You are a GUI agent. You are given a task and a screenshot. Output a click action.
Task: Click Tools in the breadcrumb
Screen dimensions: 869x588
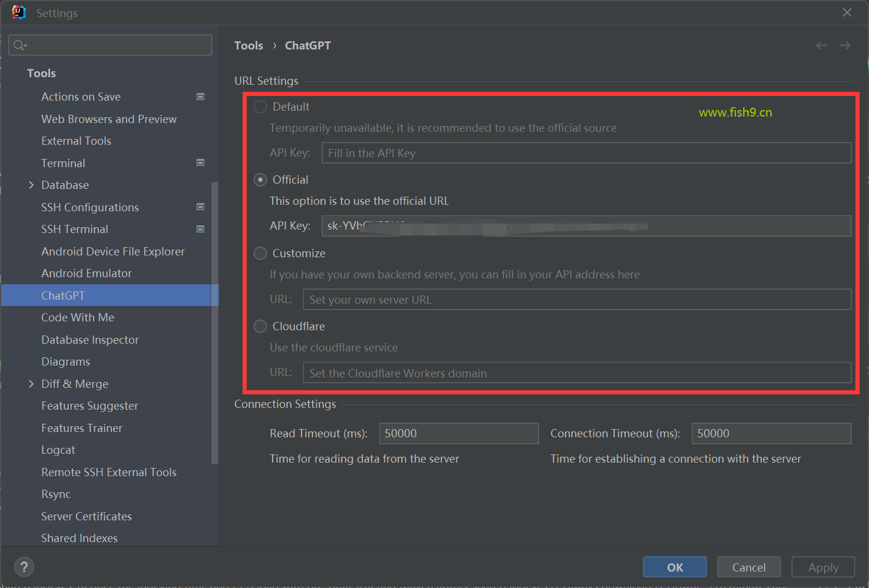point(248,45)
